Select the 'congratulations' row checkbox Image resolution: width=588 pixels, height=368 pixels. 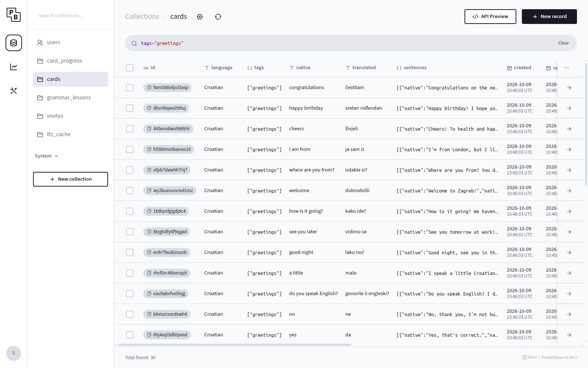pos(130,88)
